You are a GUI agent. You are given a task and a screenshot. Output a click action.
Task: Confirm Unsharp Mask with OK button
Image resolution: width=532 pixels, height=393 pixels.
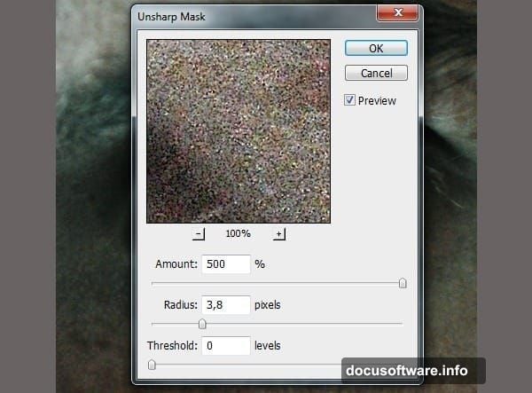(376, 48)
